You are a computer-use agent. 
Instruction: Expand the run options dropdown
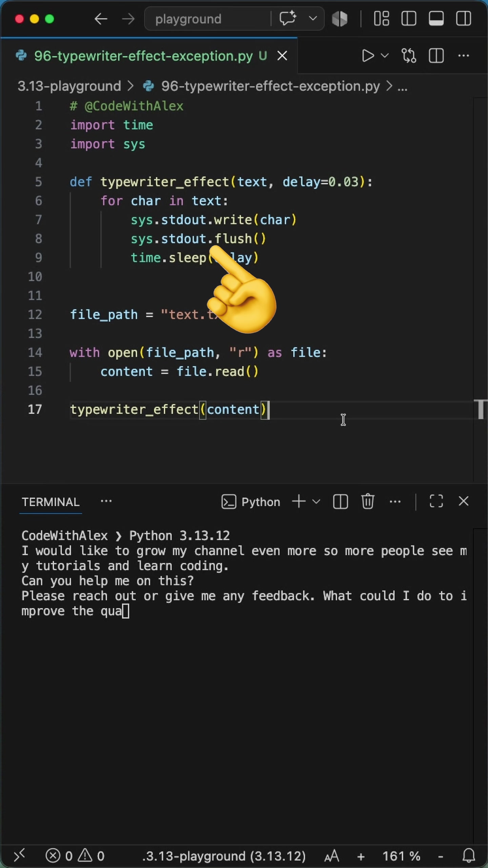coord(385,55)
